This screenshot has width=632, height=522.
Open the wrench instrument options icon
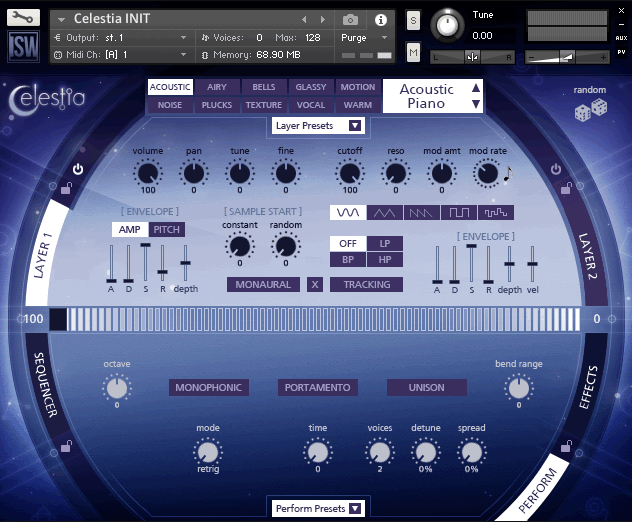point(23,17)
